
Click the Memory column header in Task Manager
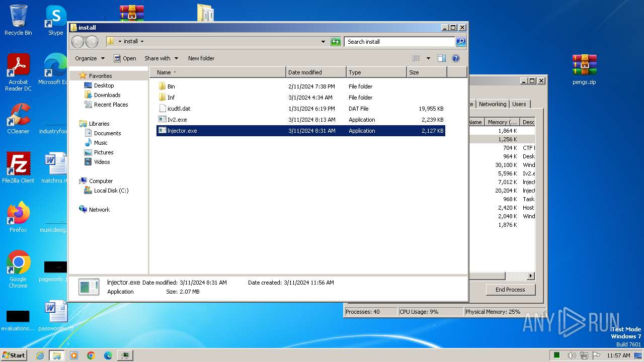502,122
